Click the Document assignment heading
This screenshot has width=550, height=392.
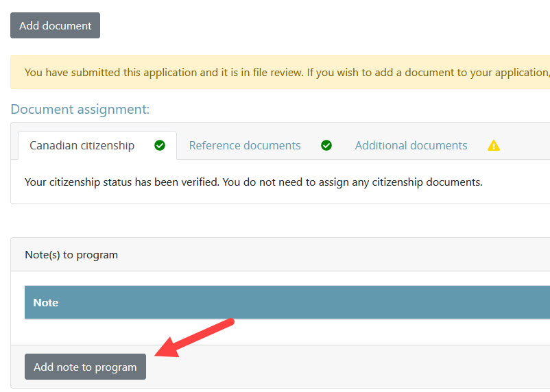click(x=80, y=110)
